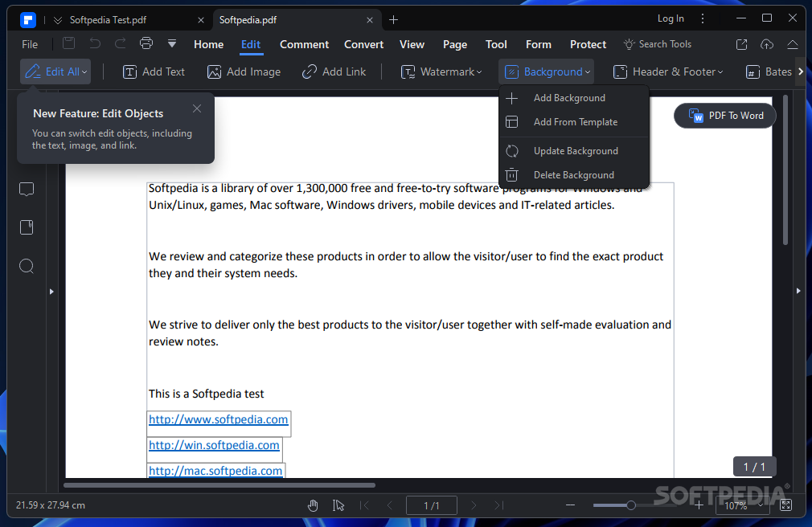Adjust the zoom slider handle
This screenshot has height=527, width=812.
631,505
